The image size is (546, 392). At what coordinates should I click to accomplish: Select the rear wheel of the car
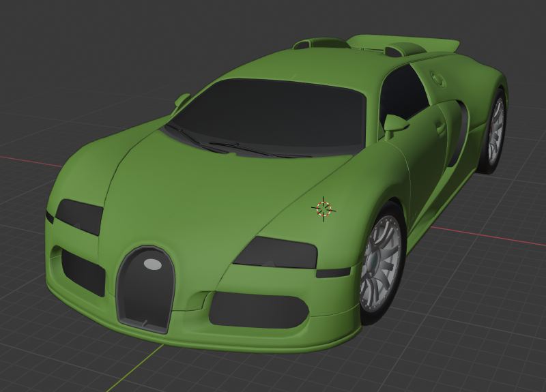click(493, 132)
